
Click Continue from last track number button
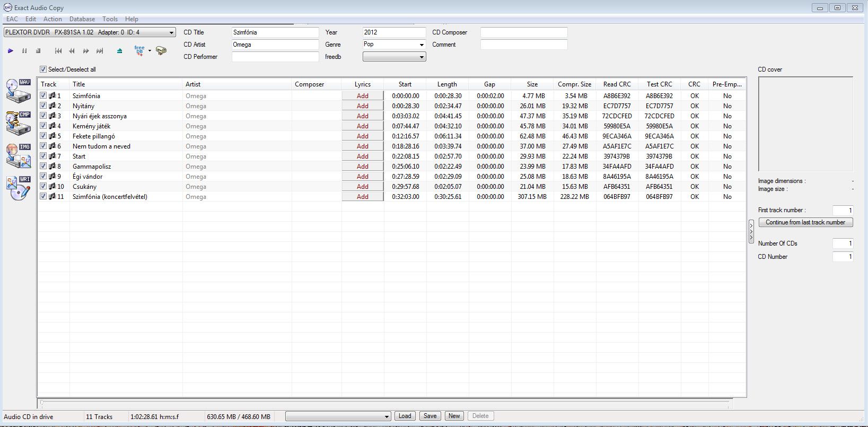click(805, 222)
